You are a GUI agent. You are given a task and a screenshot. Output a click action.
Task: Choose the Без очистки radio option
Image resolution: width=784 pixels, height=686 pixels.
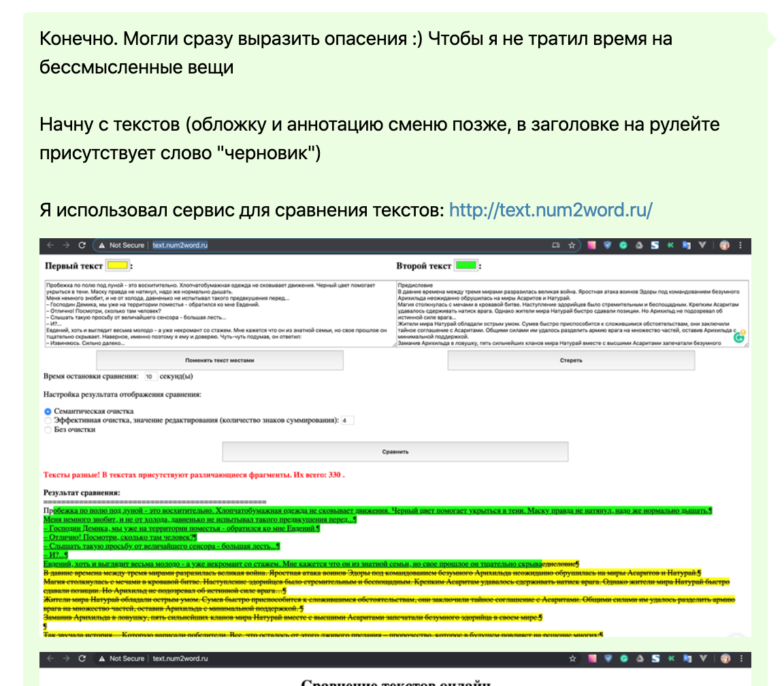[x=48, y=429]
